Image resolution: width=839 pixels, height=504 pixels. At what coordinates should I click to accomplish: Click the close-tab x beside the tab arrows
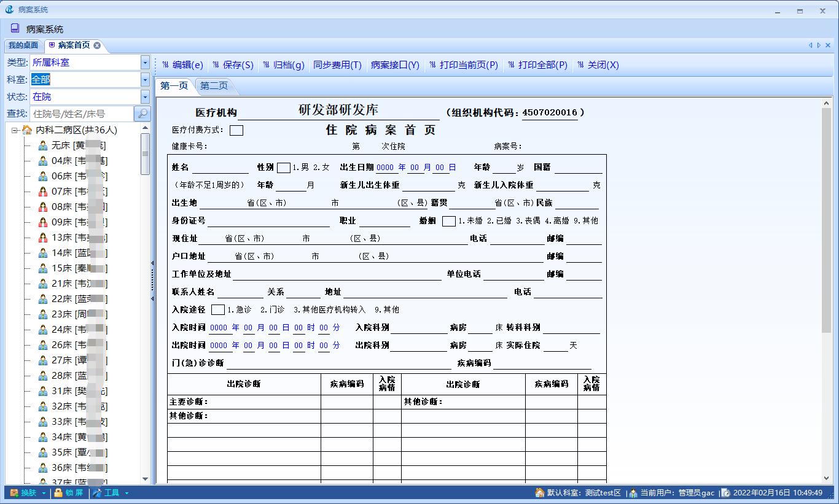click(828, 45)
